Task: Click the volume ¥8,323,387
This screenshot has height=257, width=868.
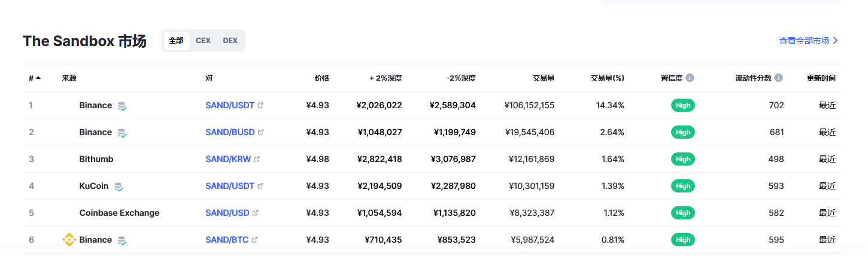Action: pos(532,213)
